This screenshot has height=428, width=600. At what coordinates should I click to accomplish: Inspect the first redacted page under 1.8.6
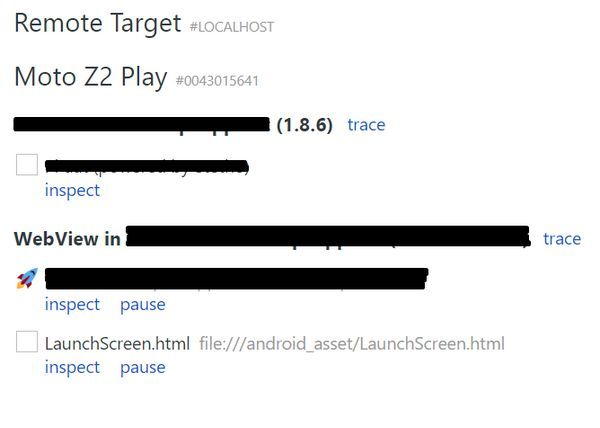click(72, 190)
